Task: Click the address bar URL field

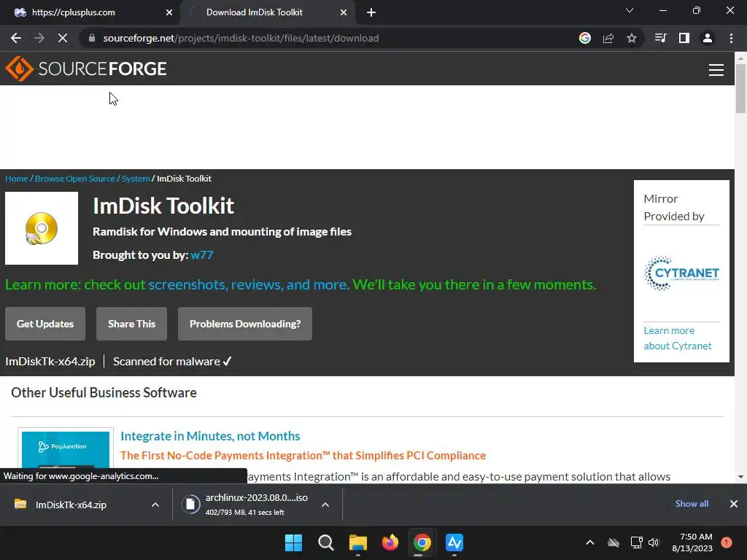Action: [x=241, y=38]
